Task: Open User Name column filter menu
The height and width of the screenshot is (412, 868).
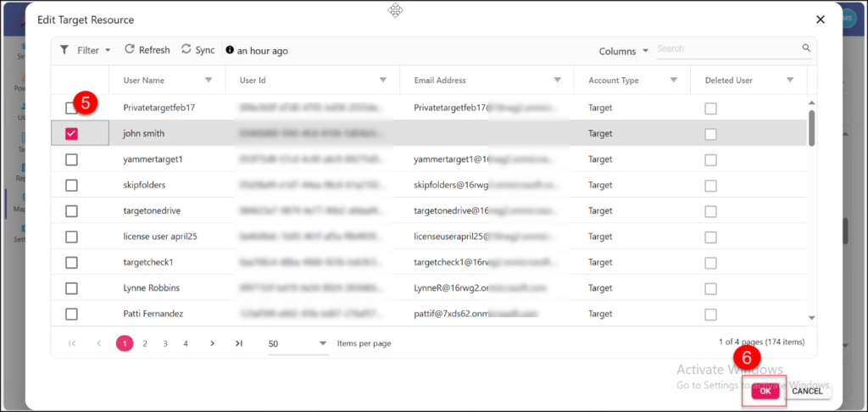Action: [x=209, y=81]
